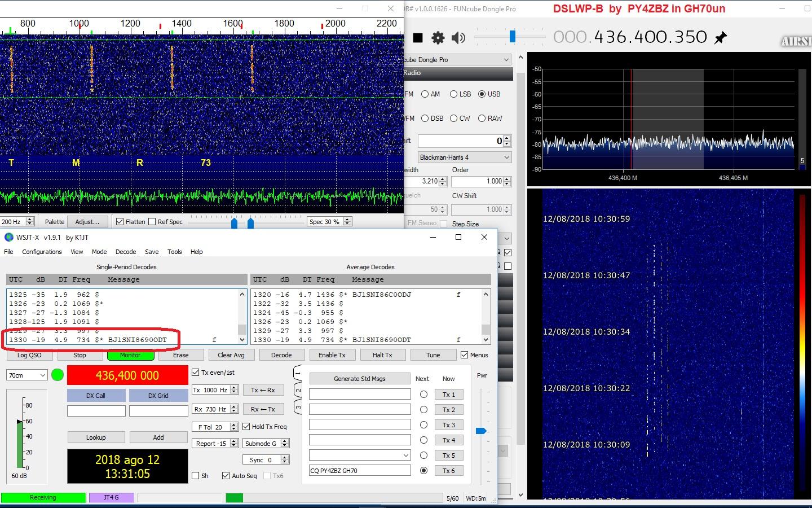Click the Tx←Rx button
Image resolution: width=812 pixels, height=508 pixels.
point(263,390)
